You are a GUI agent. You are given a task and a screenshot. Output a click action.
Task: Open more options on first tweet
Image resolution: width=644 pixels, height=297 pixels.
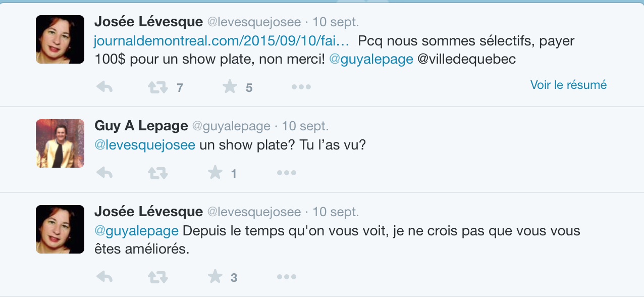(301, 87)
